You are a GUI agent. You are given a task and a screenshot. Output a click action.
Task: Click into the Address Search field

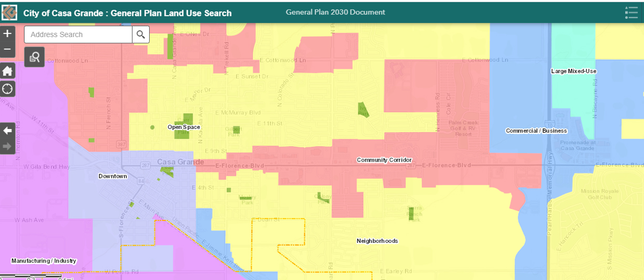[78, 34]
